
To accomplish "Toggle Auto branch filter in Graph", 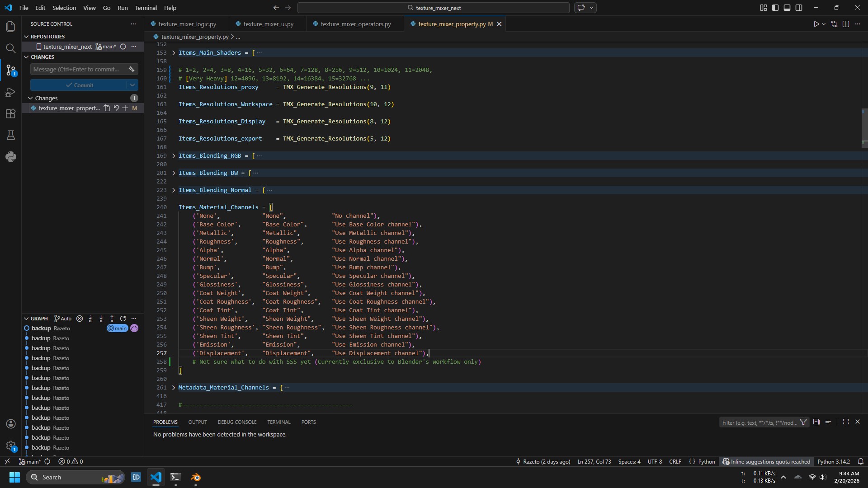I will [x=63, y=319].
